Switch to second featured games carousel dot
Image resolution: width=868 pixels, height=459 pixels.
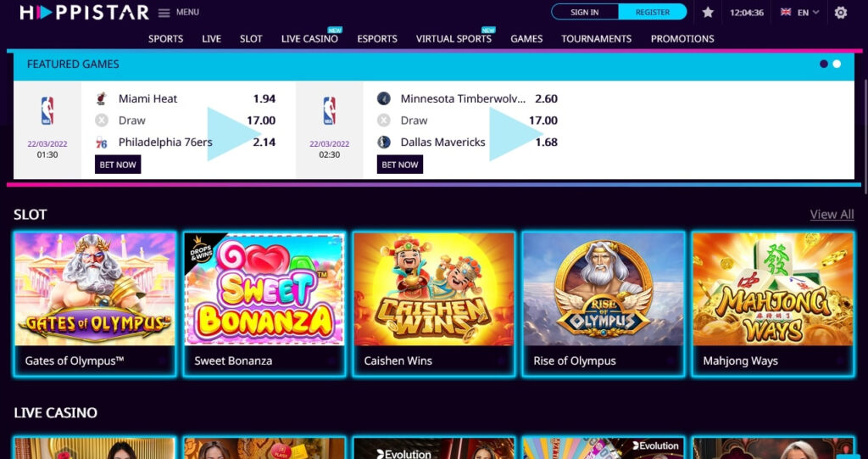pyautogui.click(x=837, y=64)
